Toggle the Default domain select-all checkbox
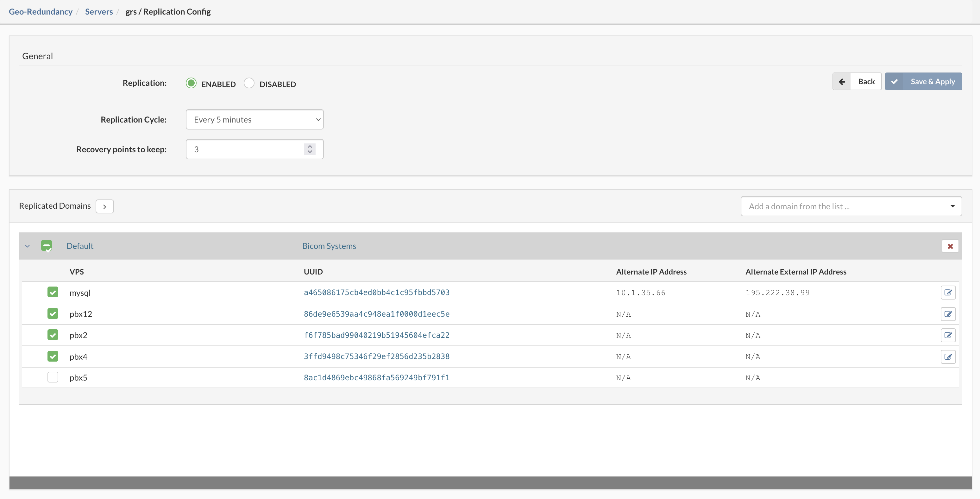Screen dimensions: 980x499 coord(47,246)
